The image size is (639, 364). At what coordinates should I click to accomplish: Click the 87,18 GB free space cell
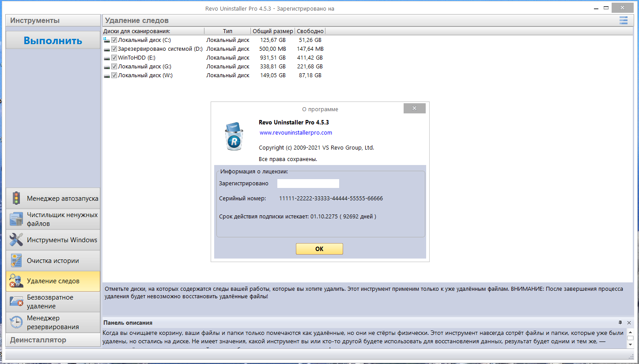click(310, 75)
